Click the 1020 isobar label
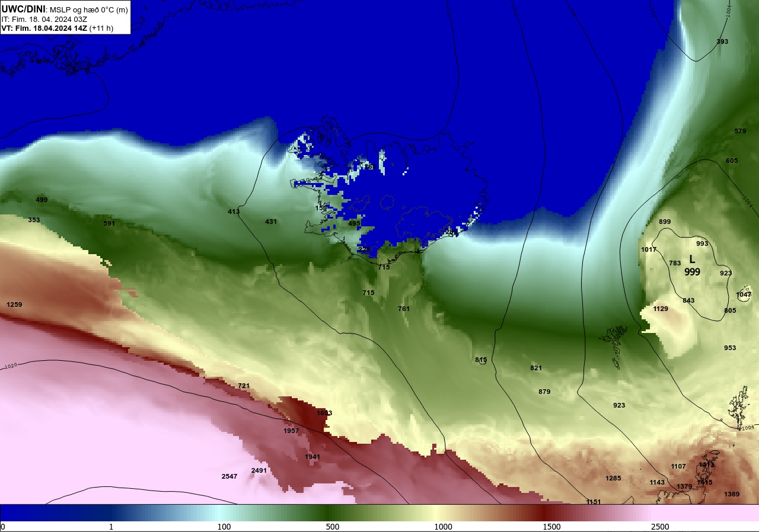Screen dimensions: 759x532 click(x=11, y=367)
